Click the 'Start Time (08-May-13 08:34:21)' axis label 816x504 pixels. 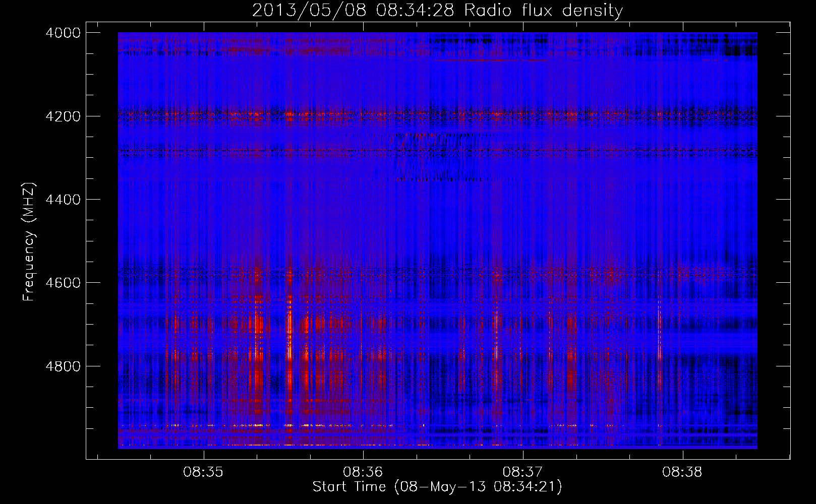pyautogui.click(x=437, y=487)
